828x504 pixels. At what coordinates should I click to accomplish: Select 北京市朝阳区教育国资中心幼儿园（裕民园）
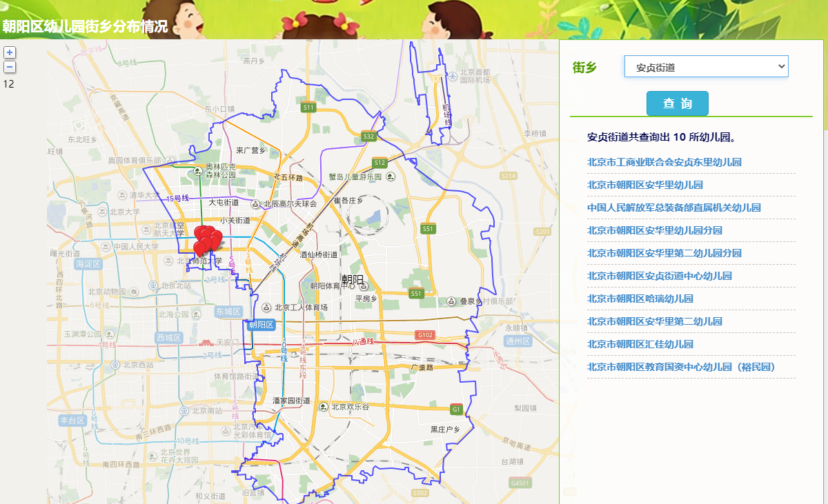pyautogui.click(x=680, y=367)
